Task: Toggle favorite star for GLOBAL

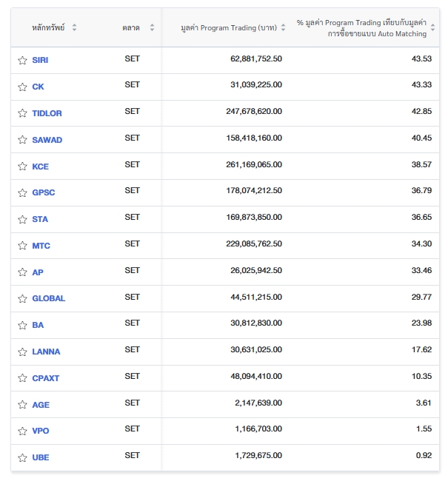Action: (x=22, y=299)
